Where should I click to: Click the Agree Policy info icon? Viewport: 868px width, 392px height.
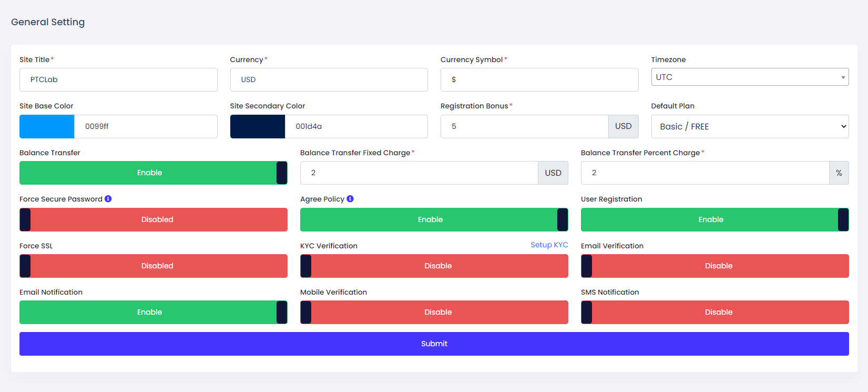pos(350,199)
